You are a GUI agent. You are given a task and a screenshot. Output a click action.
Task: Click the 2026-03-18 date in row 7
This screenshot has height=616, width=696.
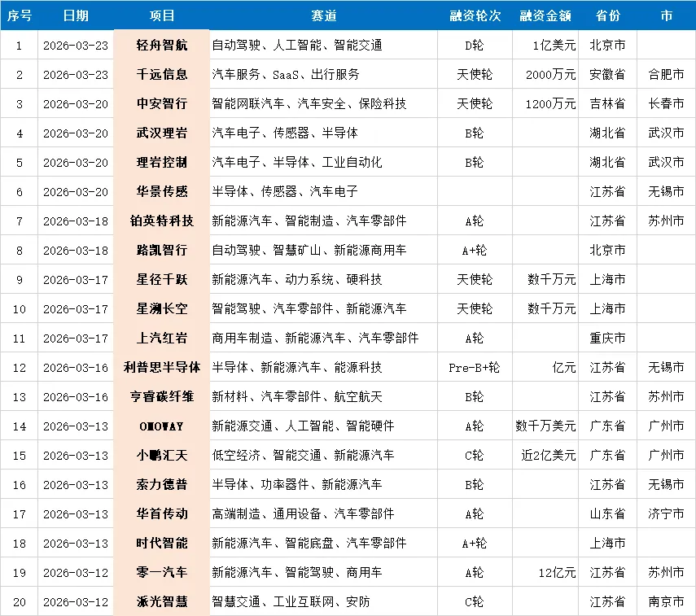(x=76, y=221)
